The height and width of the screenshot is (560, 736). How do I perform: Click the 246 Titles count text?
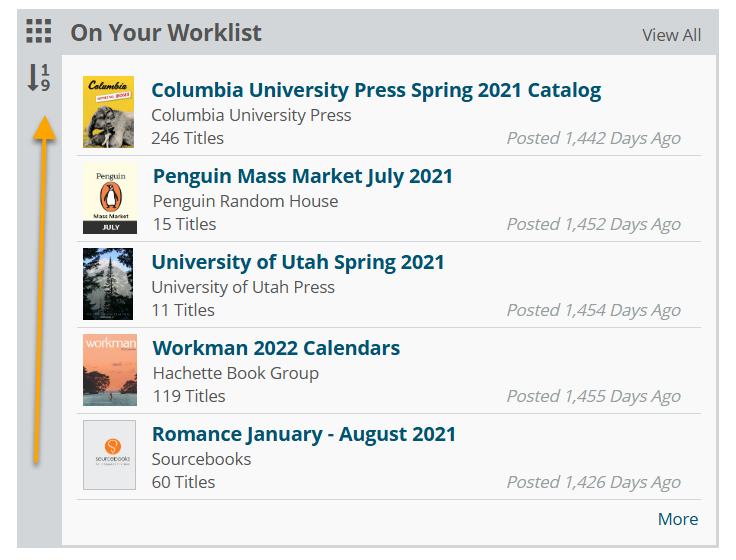(x=187, y=138)
